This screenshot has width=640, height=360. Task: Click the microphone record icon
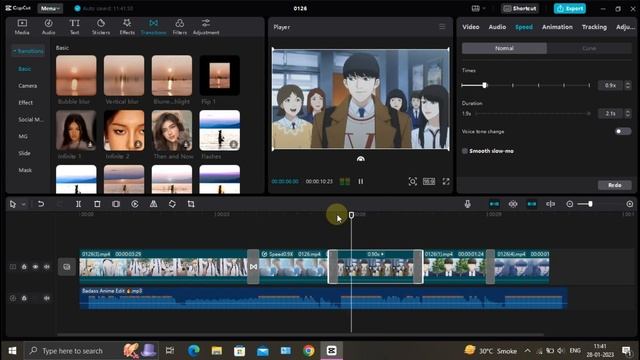pos(468,204)
